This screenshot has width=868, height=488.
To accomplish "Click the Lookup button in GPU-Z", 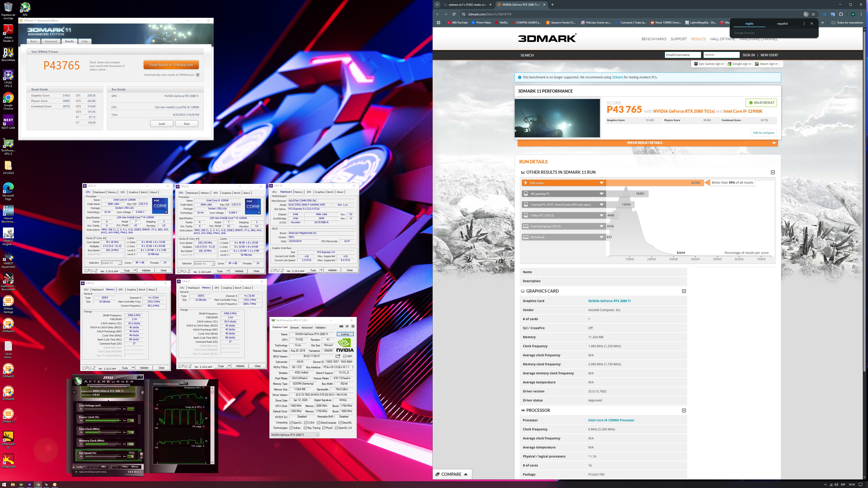I will pyautogui.click(x=345, y=334).
